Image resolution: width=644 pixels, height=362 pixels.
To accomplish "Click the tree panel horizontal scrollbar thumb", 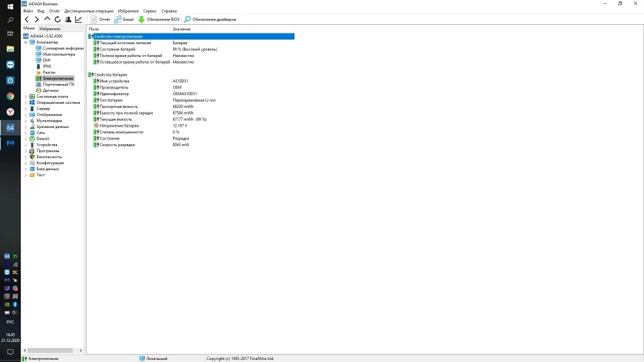I will (x=50, y=351).
